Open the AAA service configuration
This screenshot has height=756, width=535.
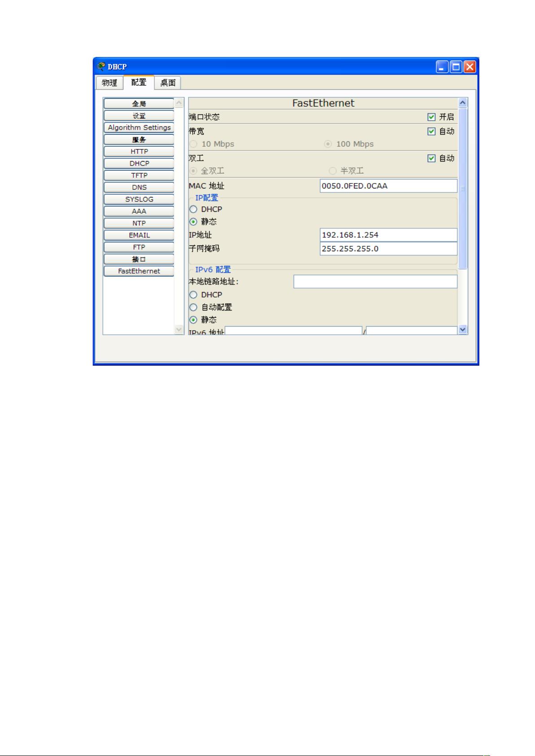(139, 211)
